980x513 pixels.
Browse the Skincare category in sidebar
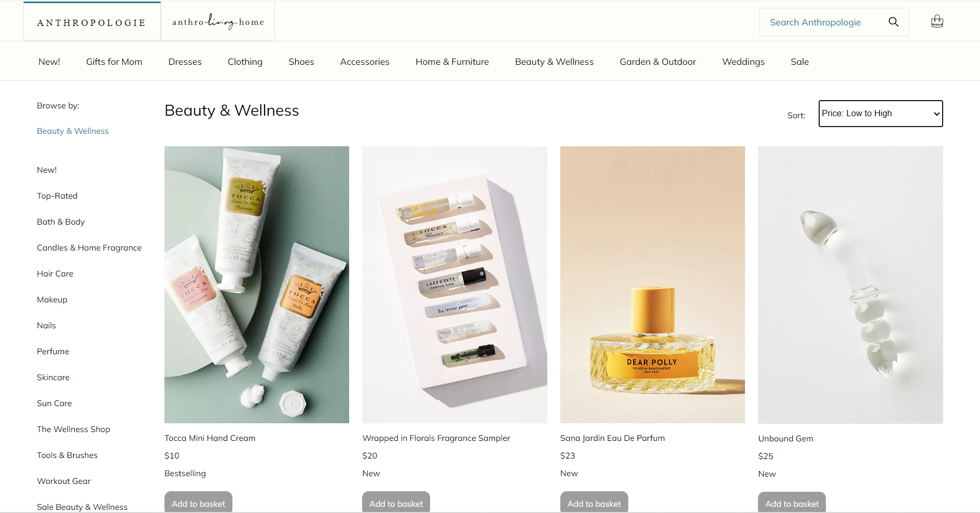click(x=53, y=378)
